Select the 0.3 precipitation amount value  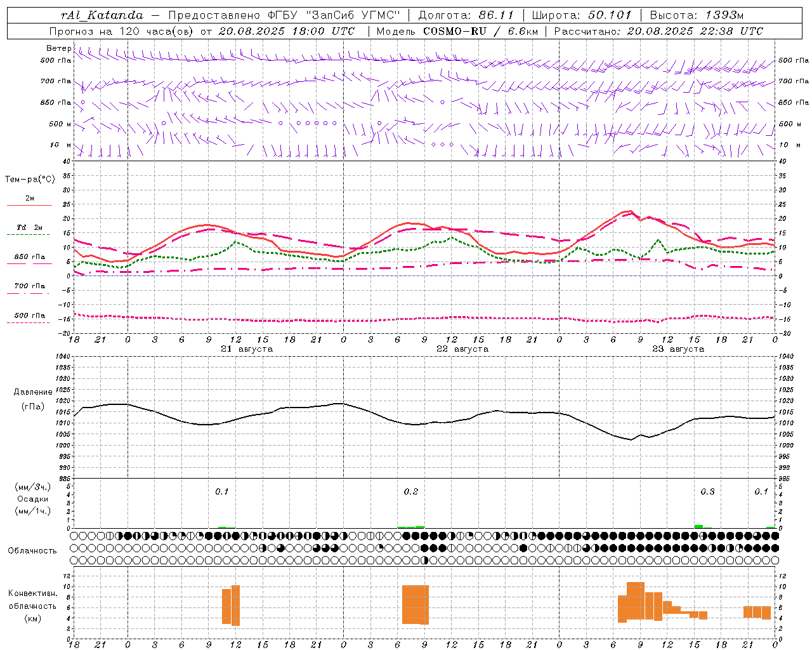[x=707, y=492]
